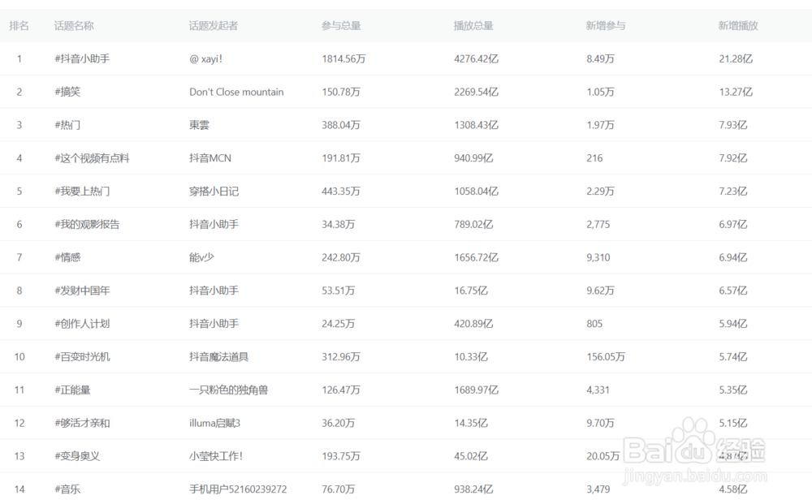Click the 排名 column header

pos(19,26)
